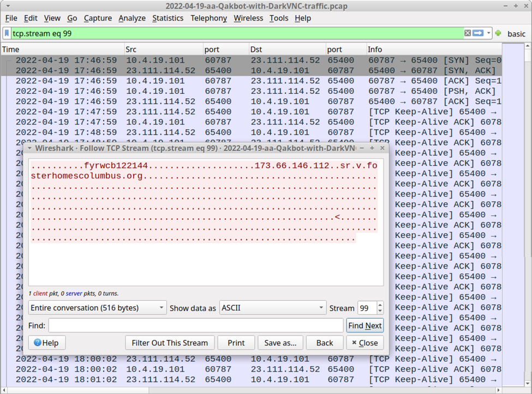Open the File menu

tap(11, 18)
